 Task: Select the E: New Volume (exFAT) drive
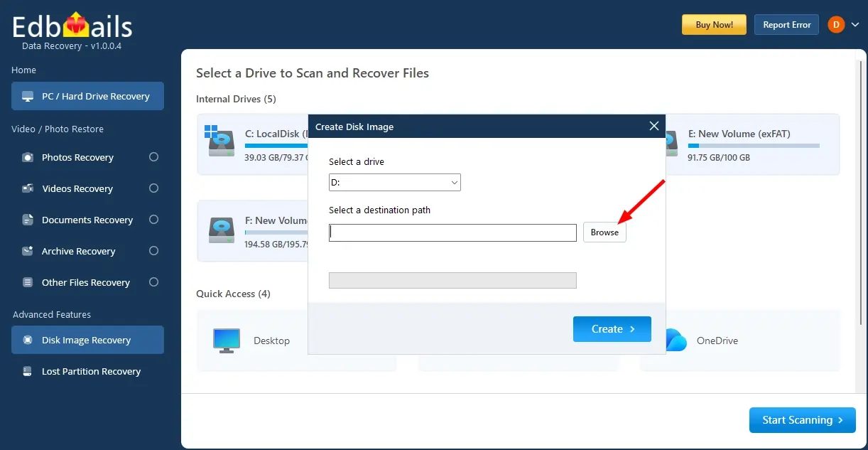[752, 144]
